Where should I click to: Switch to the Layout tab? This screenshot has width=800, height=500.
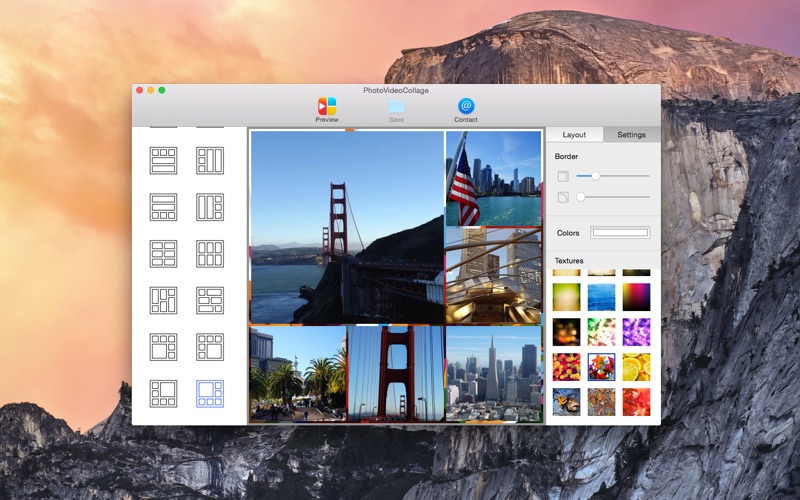pos(574,134)
